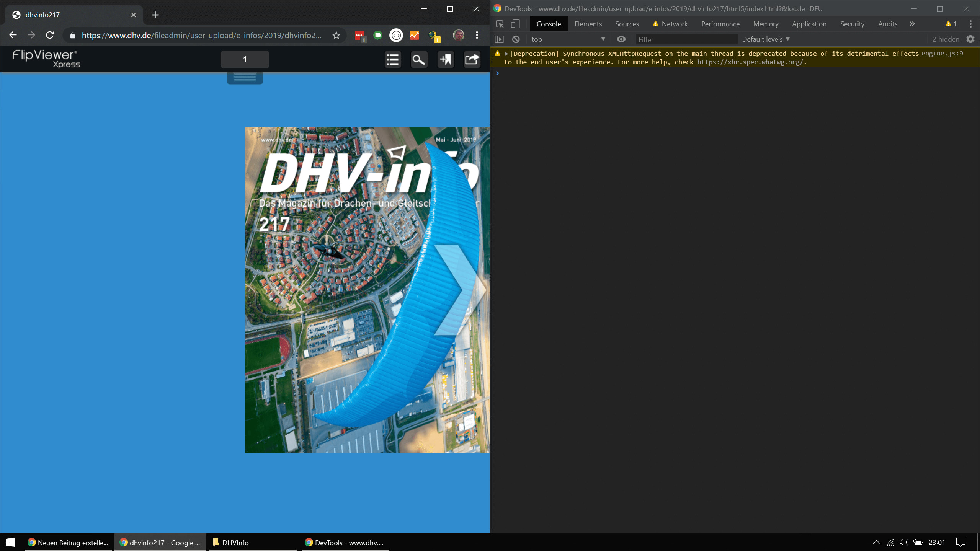Click the FlipViewer search magnifier icon

coord(419,60)
